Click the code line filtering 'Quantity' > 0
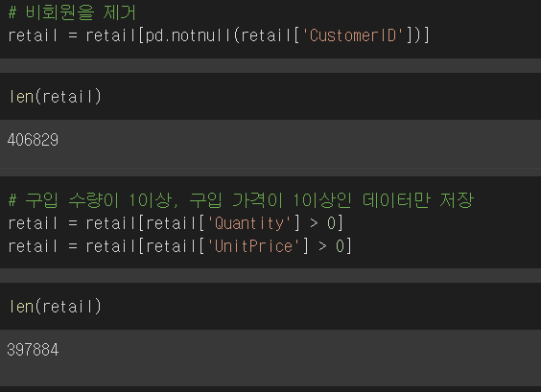The height and width of the screenshot is (392, 541). coord(176,223)
